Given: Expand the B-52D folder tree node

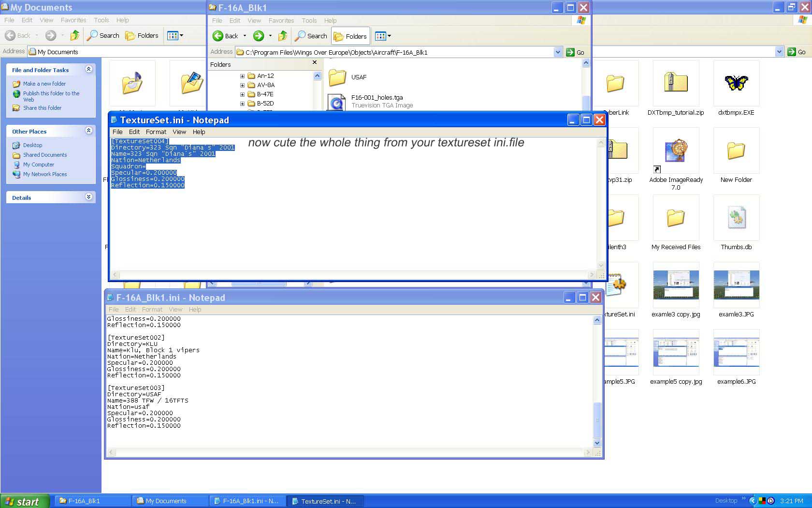Looking at the screenshot, I should tap(242, 104).
